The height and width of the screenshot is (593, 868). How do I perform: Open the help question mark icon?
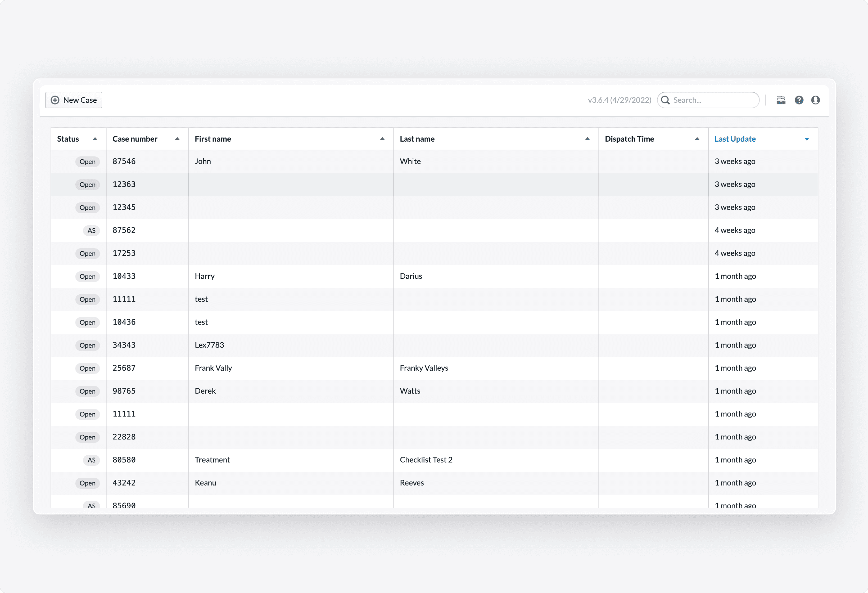pos(799,100)
